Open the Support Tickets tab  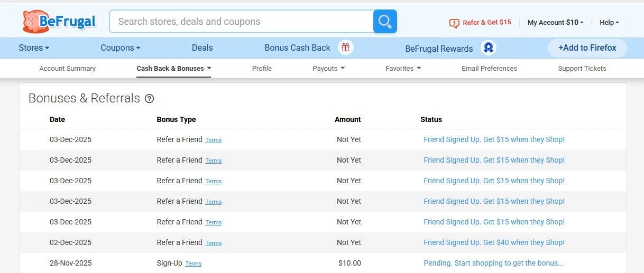tap(582, 68)
